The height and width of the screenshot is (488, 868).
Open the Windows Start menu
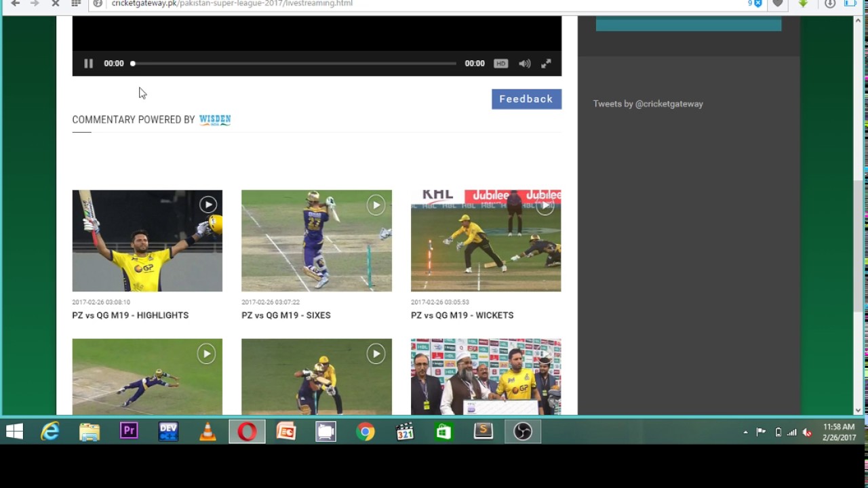pos(14,432)
